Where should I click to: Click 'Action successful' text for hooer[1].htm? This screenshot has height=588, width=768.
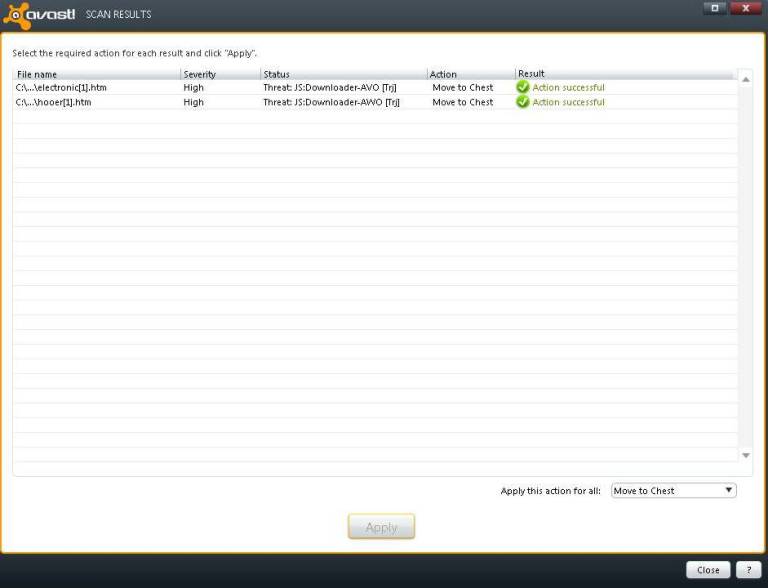[568, 102]
